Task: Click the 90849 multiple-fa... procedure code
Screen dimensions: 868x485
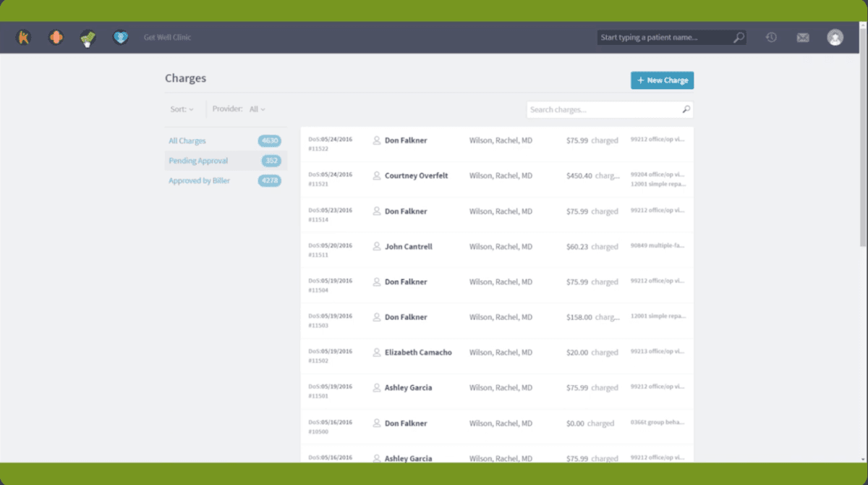Action: (x=658, y=245)
